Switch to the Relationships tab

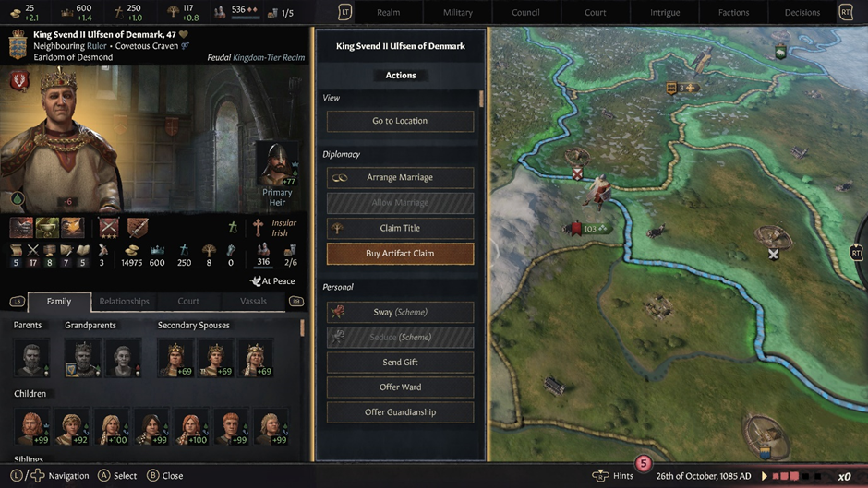pos(124,301)
